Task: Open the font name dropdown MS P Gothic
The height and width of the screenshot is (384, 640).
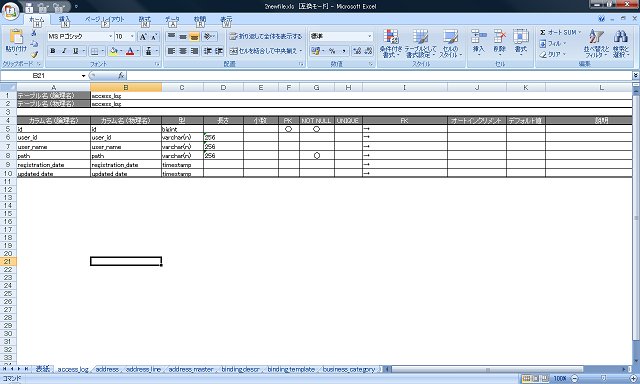Action: (x=110, y=37)
